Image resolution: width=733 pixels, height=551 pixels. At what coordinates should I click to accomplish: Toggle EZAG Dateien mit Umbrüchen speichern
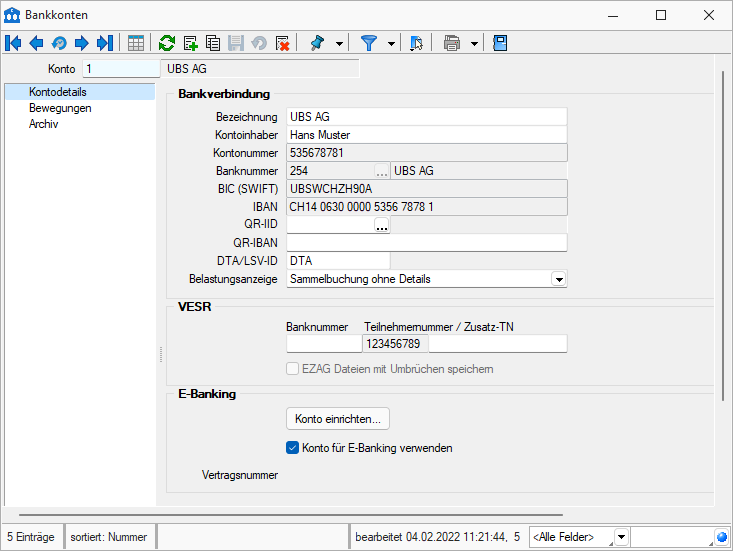click(x=293, y=369)
